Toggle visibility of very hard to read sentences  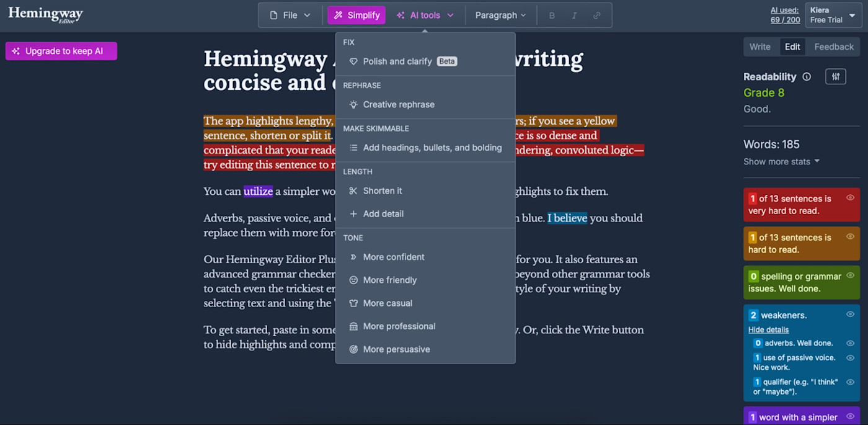click(x=851, y=197)
